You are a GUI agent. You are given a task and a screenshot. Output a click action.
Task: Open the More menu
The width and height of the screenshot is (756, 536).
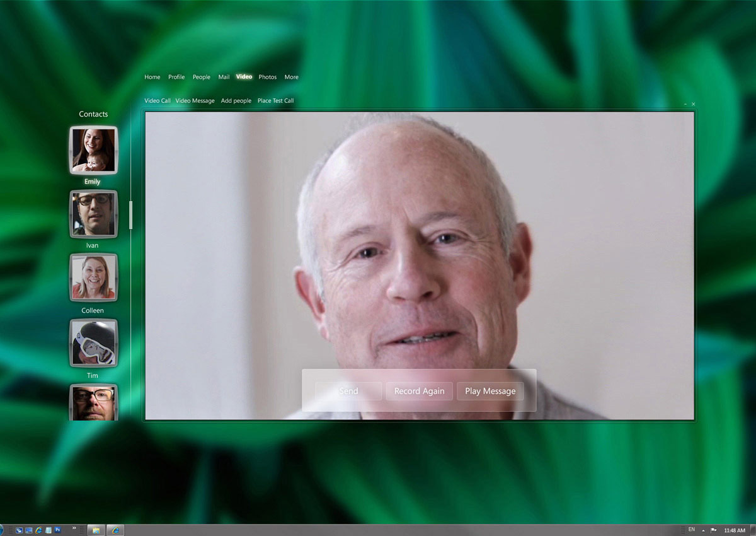(292, 77)
